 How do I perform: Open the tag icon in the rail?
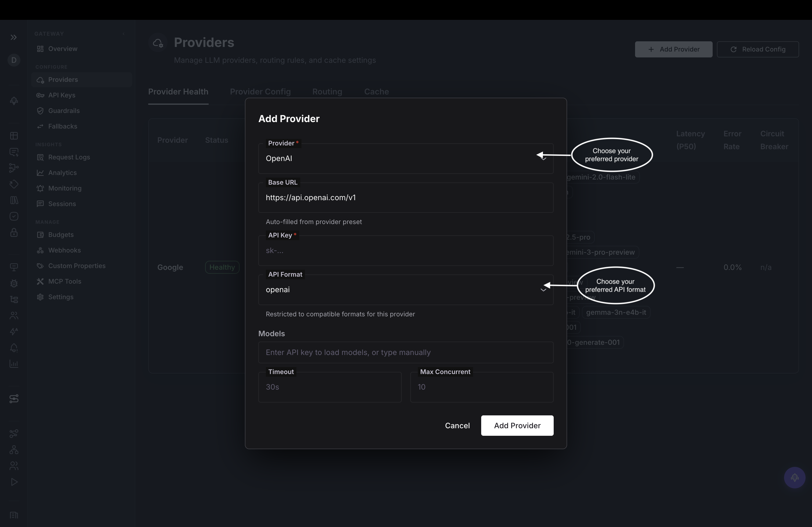[14, 184]
